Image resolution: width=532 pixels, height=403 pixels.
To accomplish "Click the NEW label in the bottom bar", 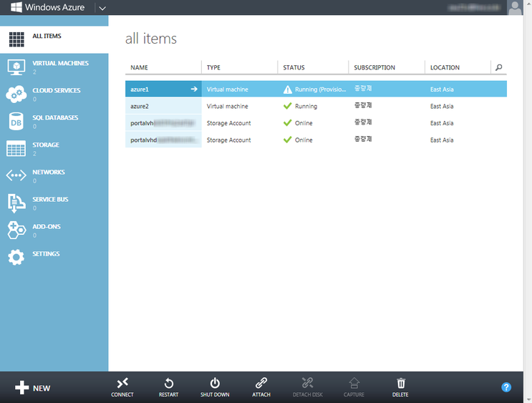I will 42,388.
